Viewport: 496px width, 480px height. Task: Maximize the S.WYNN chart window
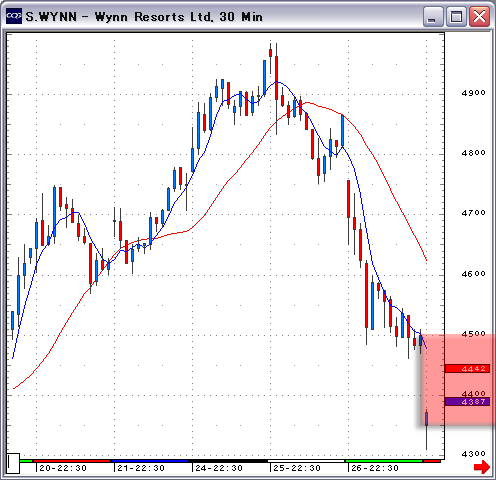point(456,17)
